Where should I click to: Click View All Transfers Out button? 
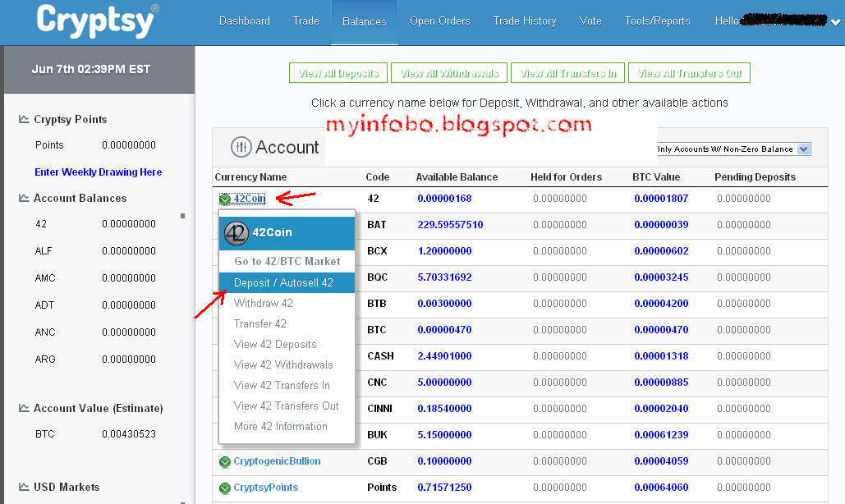click(689, 73)
